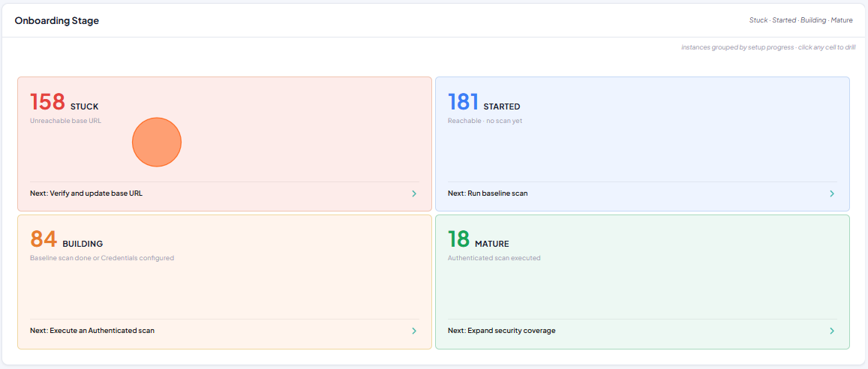868x369 pixels.
Task: Click the 'Stuck · Started · Building · Mature' legend
Action: pyautogui.click(x=801, y=20)
